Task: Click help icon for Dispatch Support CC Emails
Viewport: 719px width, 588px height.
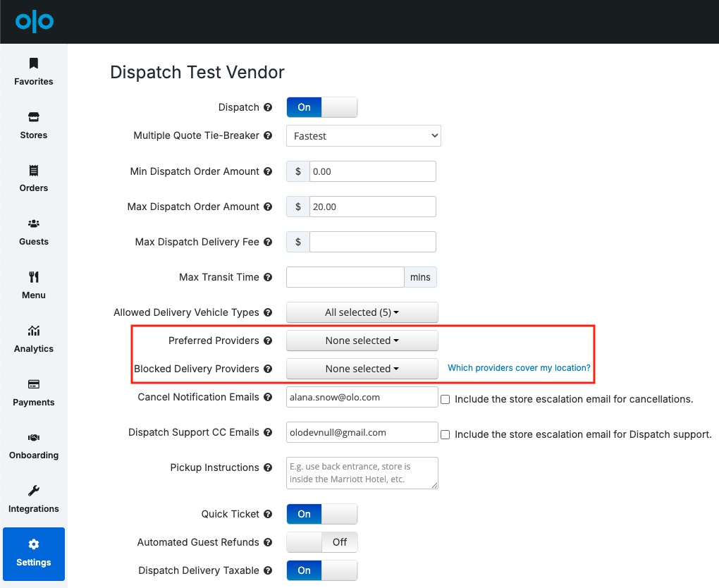Action: click(268, 432)
